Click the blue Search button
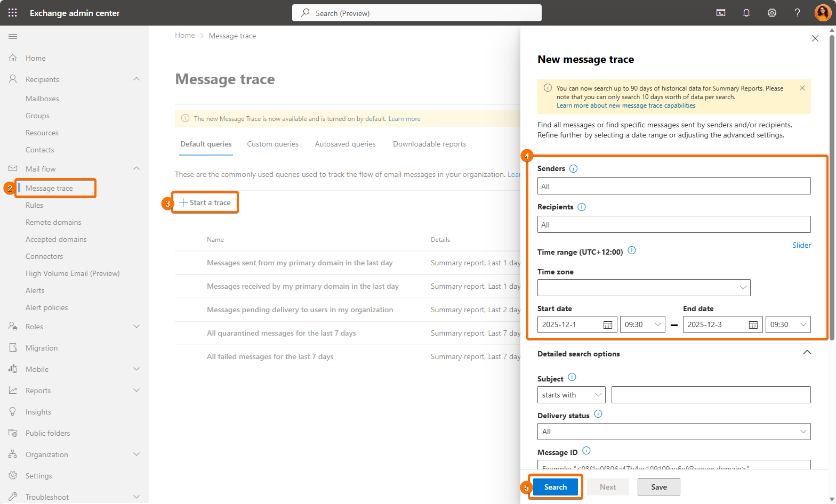 pyautogui.click(x=555, y=487)
